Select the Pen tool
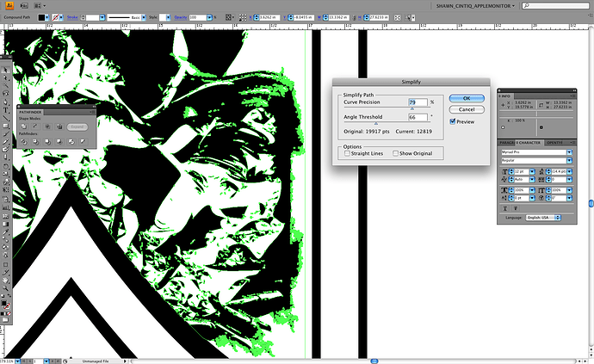Image resolution: width=594 pixels, height=364 pixels. [5, 102]
